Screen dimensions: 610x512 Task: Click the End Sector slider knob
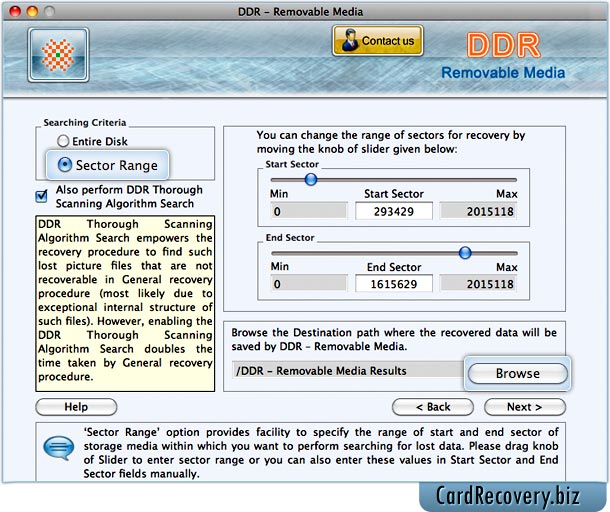click(465, 252)
